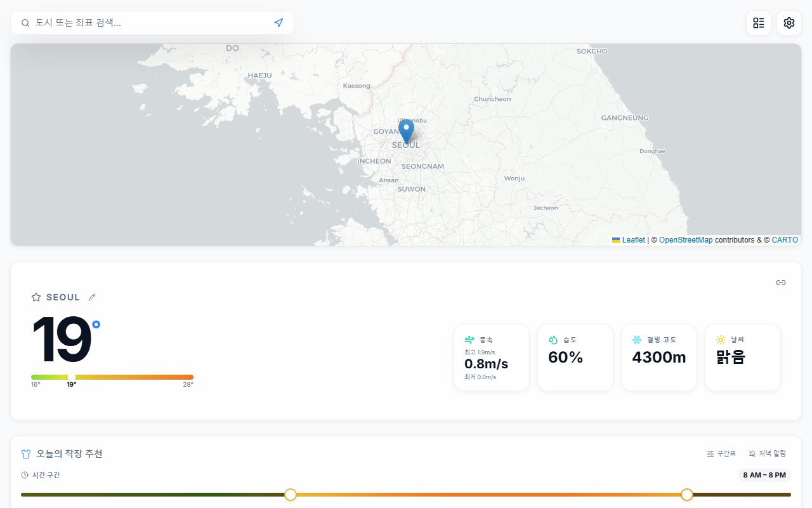Click the HAEJU label on the map
Viewport: 812px width, 508px height.
pos(259,76)
